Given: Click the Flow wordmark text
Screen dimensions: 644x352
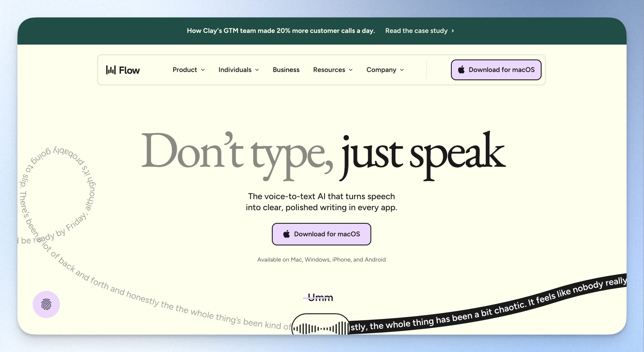Looking at the screenshot, I should tap(129, 70).
